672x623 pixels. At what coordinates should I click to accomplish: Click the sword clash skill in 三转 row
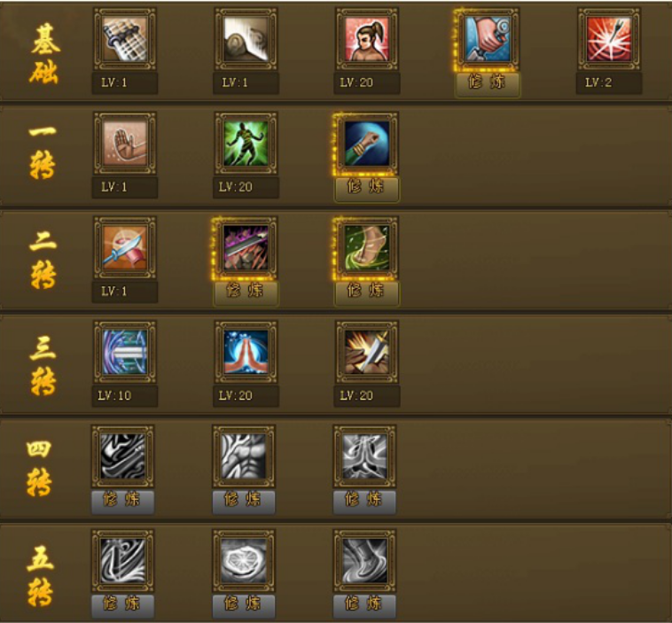point(367,352)
